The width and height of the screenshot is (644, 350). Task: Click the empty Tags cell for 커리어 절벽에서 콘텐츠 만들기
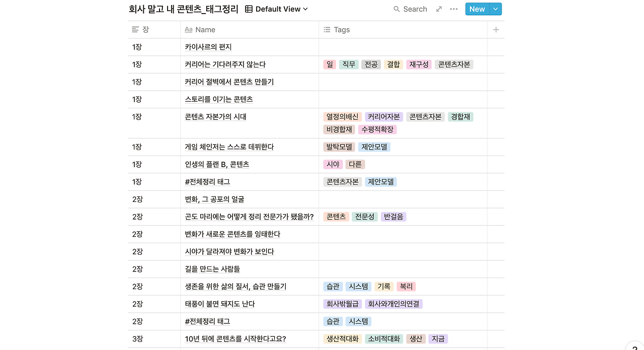(403, 82)
